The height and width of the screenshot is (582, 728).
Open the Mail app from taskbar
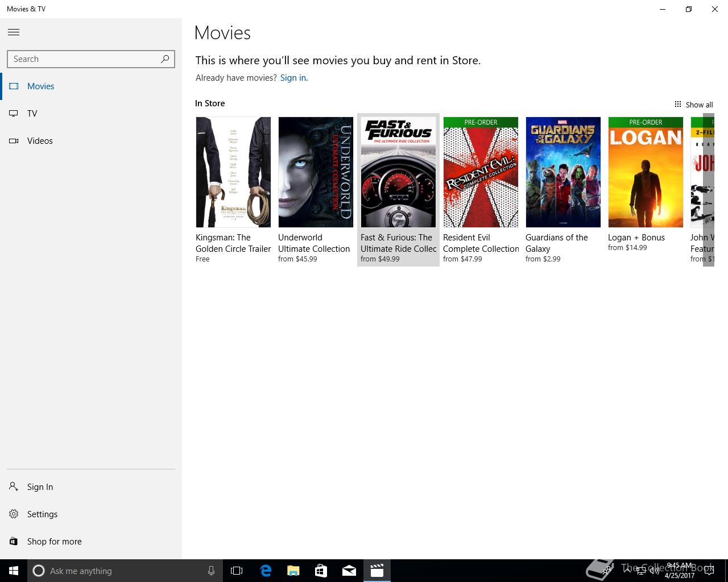point(349,571)
